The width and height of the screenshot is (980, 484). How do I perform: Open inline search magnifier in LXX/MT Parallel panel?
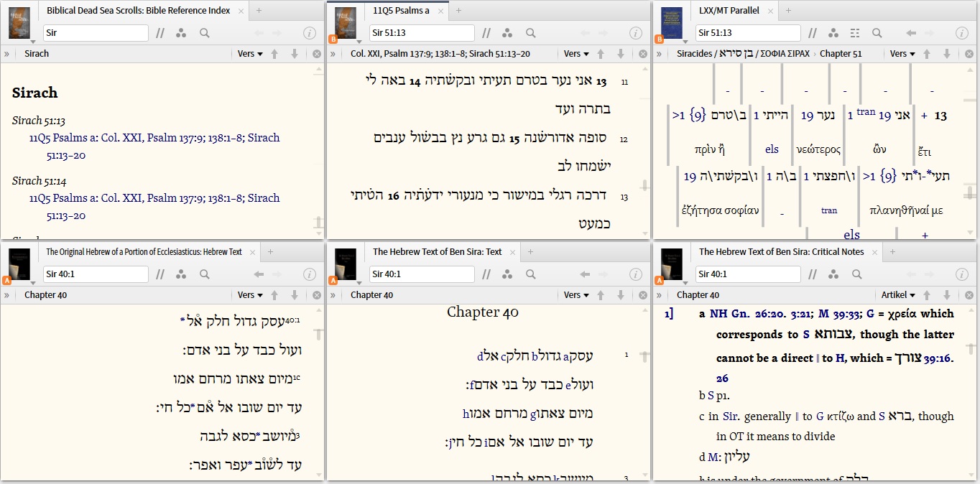(x=877, y=33)
